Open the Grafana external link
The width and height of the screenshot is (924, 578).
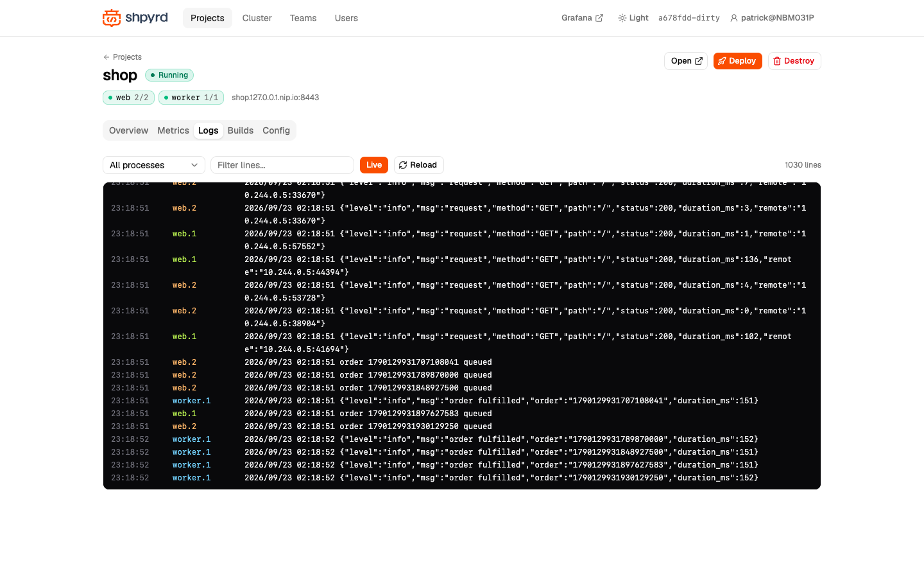[582, 18]
